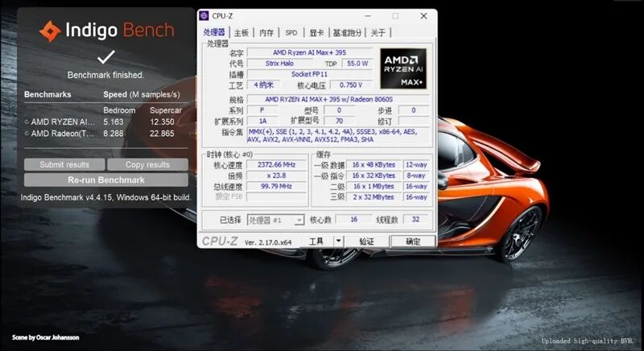Screen dimensions: 644x351
Task: Open the SPD tab
Action: (x=291, y=33)
